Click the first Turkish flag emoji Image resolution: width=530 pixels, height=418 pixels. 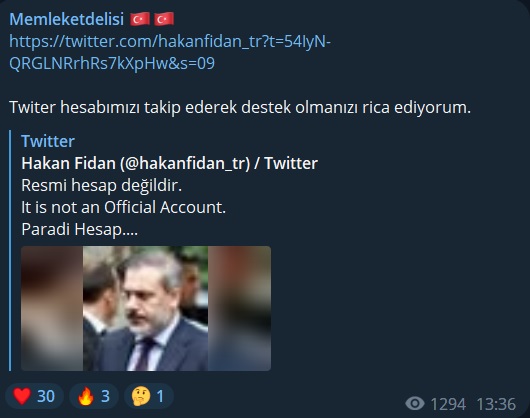pos(140,19)
